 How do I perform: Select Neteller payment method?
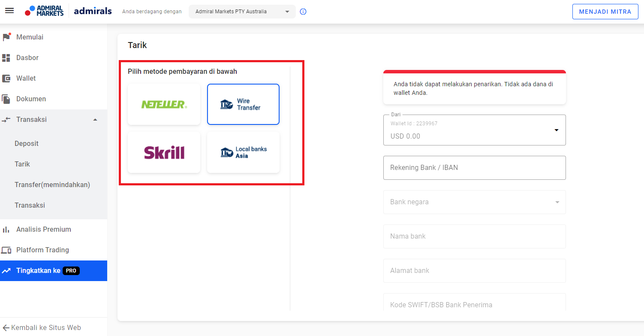pos(164,104)
